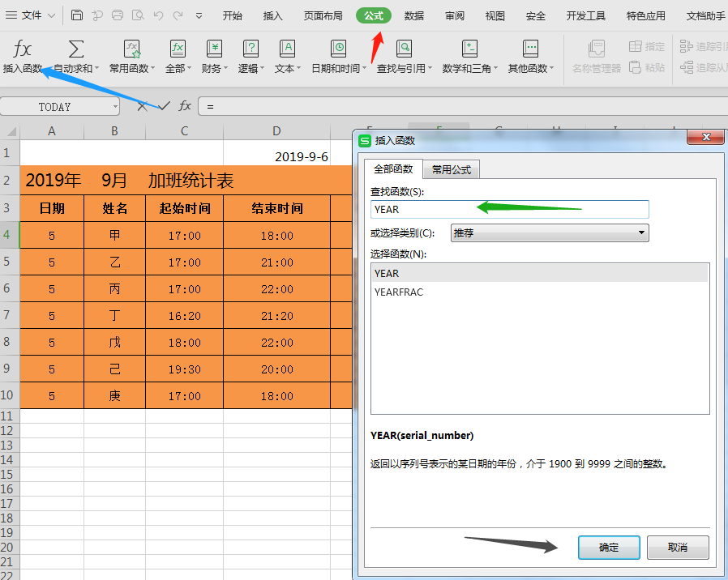Select the Common Formulas (常用公式) dialog tab
Screen dimensions: 728x580
click(x=452, y=169)
